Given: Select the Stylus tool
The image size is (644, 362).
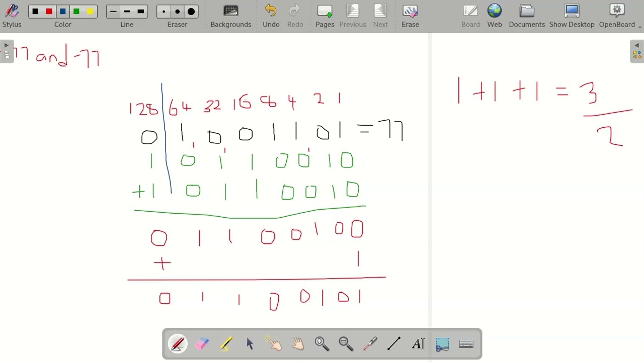Looking at the screenshot, I should click(12, 16).
